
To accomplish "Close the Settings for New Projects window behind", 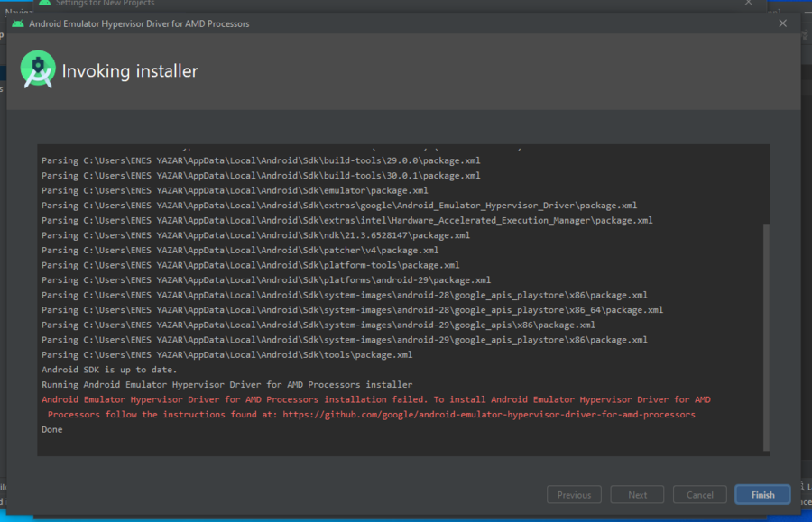I will [x=748, y=3].
